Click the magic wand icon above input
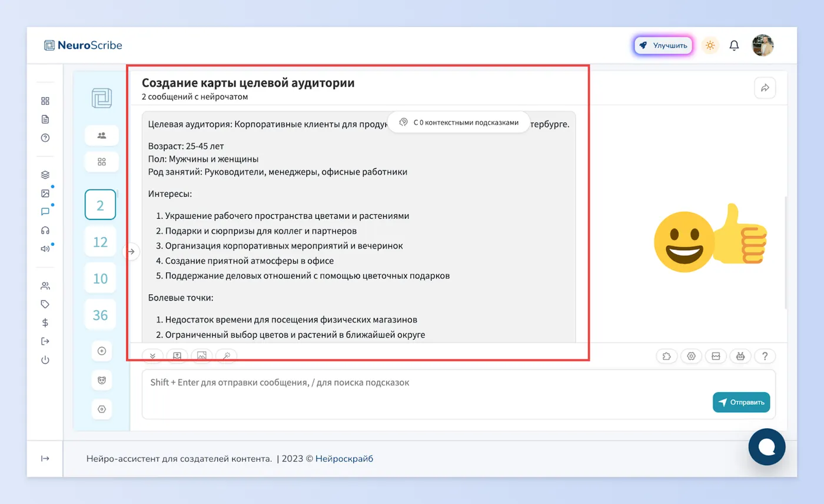 click(227, 355)
